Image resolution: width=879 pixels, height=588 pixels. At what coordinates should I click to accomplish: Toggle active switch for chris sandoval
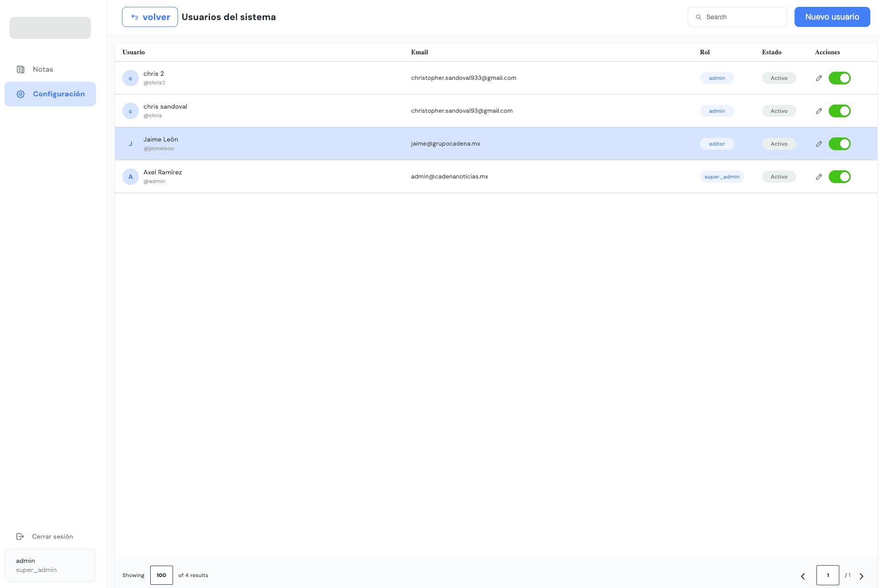pyautogui.click(x=840, y=111)
